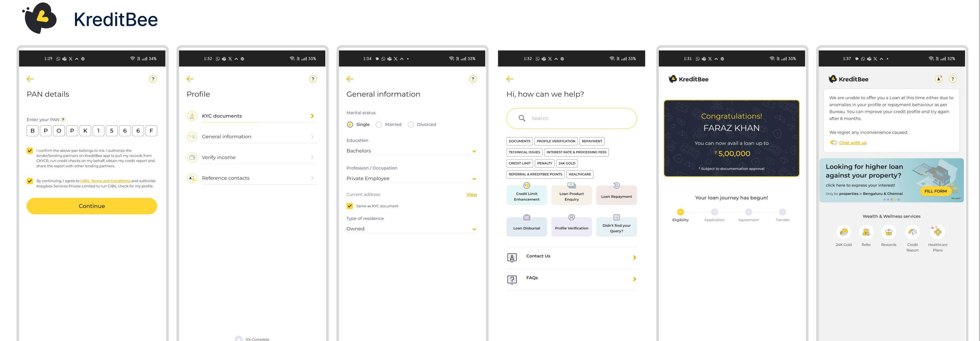Open help icon on Profile screen
This screenshot has height=341, width=980.
313,79
